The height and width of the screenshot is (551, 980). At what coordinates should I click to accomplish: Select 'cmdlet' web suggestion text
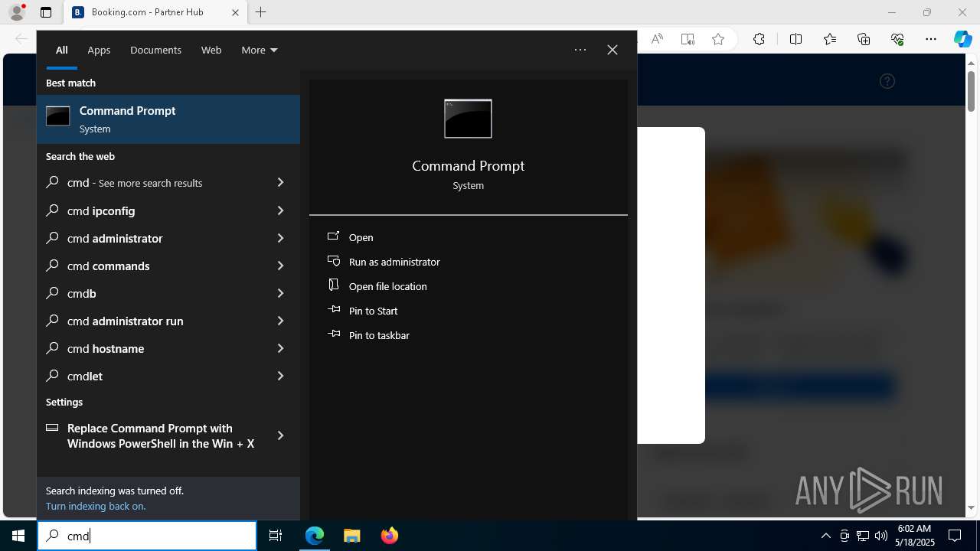pos(85,376)
